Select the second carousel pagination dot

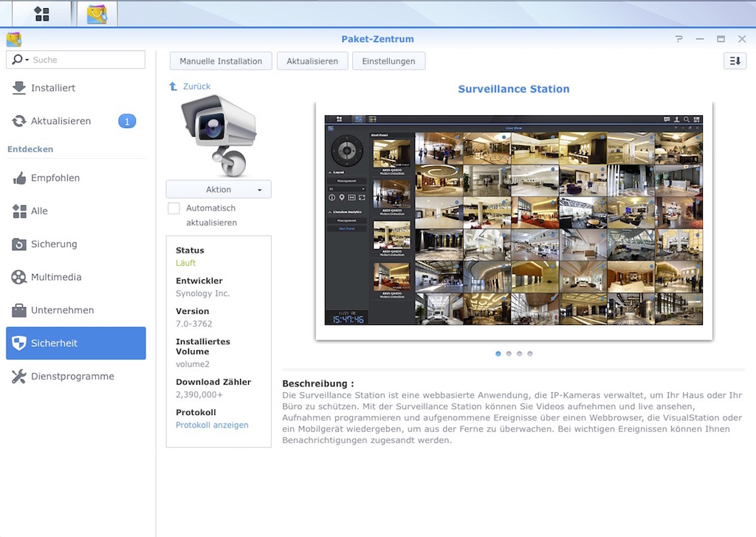tap(508, 353)
